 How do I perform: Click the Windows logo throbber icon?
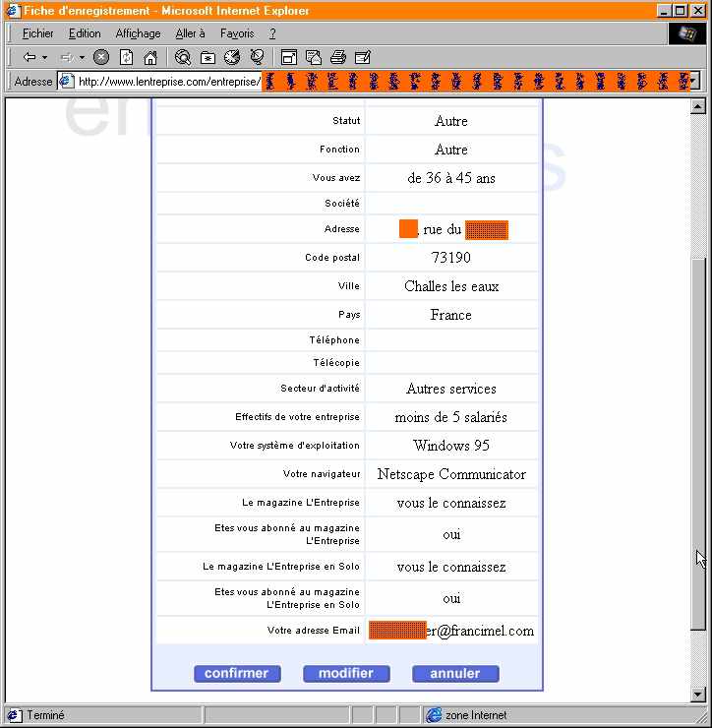(687, 33)
